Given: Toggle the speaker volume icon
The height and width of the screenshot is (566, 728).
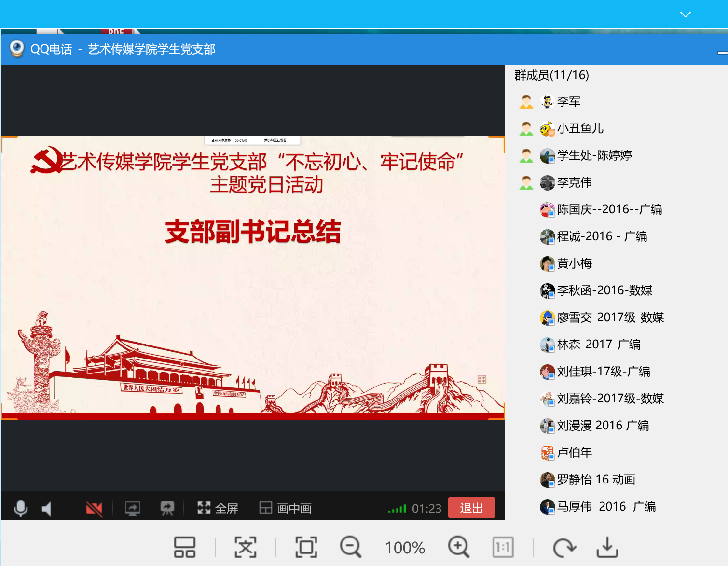Looking at the screenshot, I should click(47, 509).
